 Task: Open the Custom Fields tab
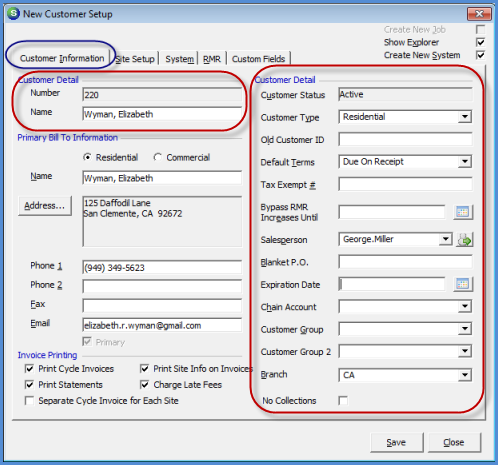(258, 59)
